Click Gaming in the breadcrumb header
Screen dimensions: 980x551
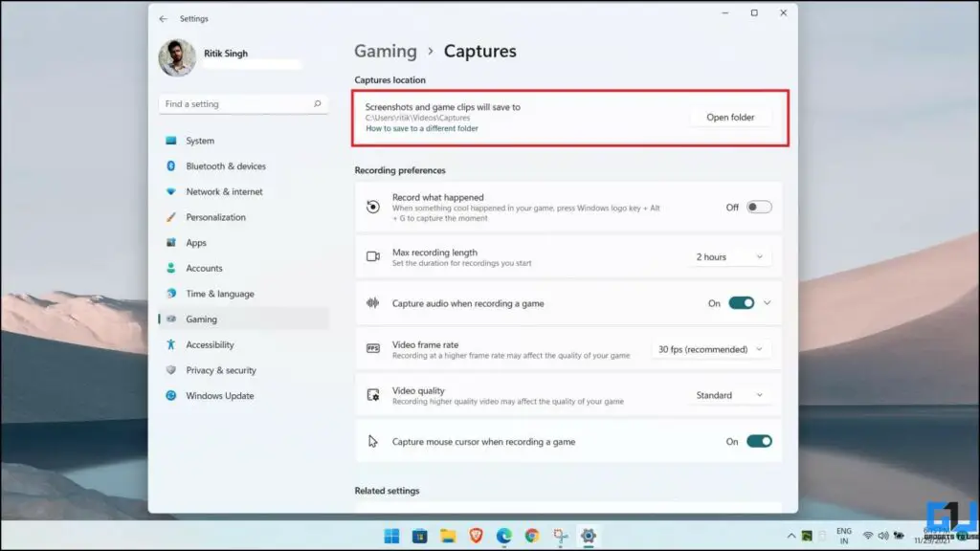tap(386, 51)
